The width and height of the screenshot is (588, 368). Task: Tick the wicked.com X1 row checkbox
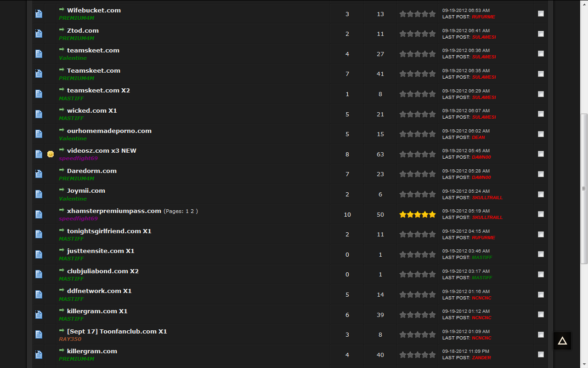coord(541,114)
